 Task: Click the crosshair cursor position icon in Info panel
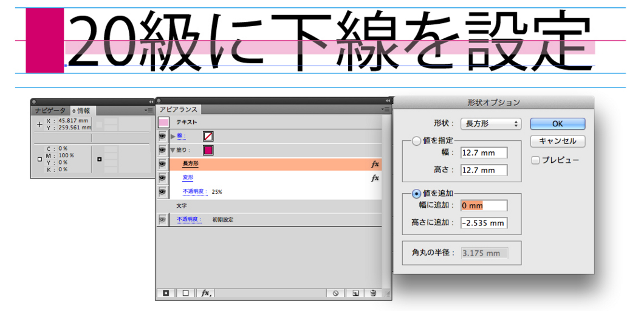(39, 124)
